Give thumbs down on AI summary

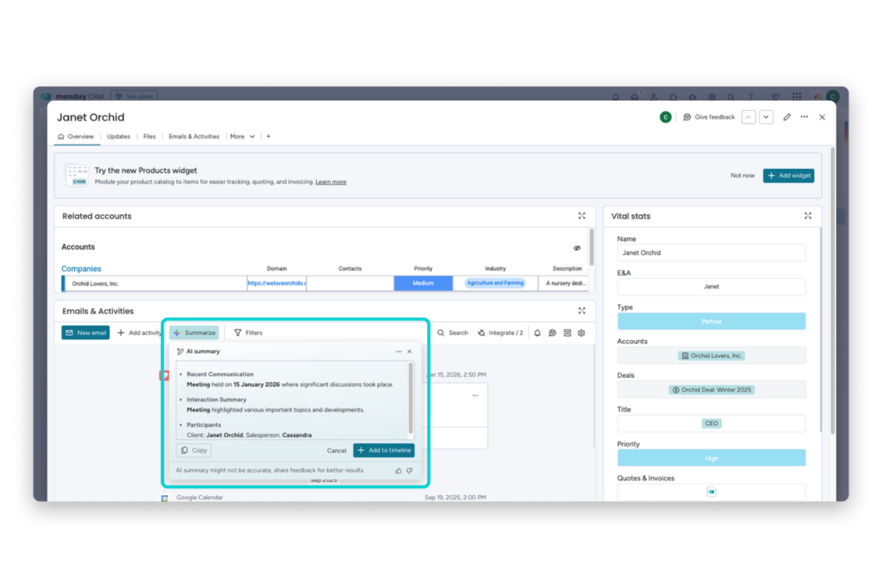(x=409, y=471)
